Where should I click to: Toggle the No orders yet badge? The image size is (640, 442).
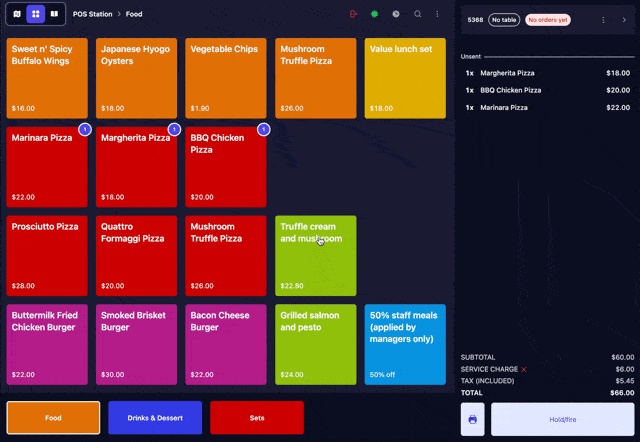pos(548,19)
